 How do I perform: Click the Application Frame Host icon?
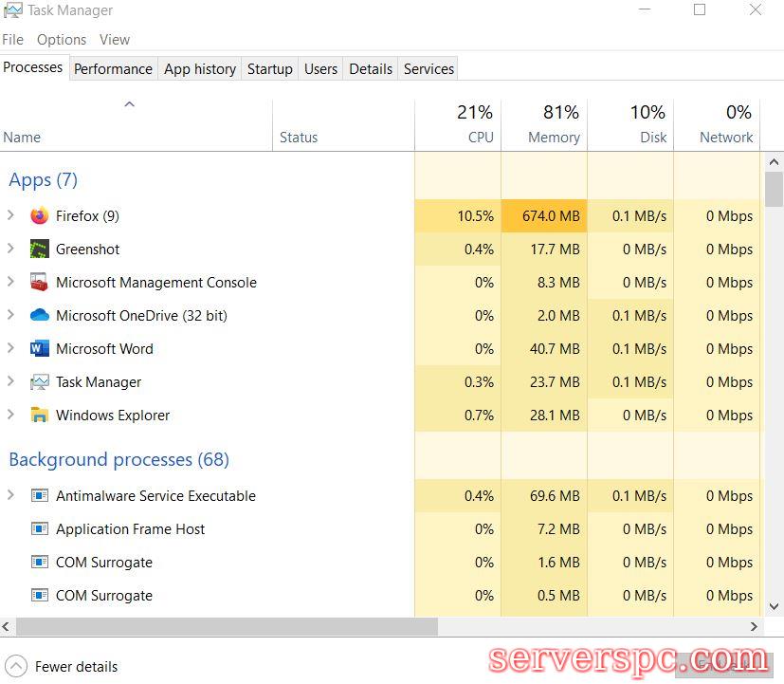(39, 529)
